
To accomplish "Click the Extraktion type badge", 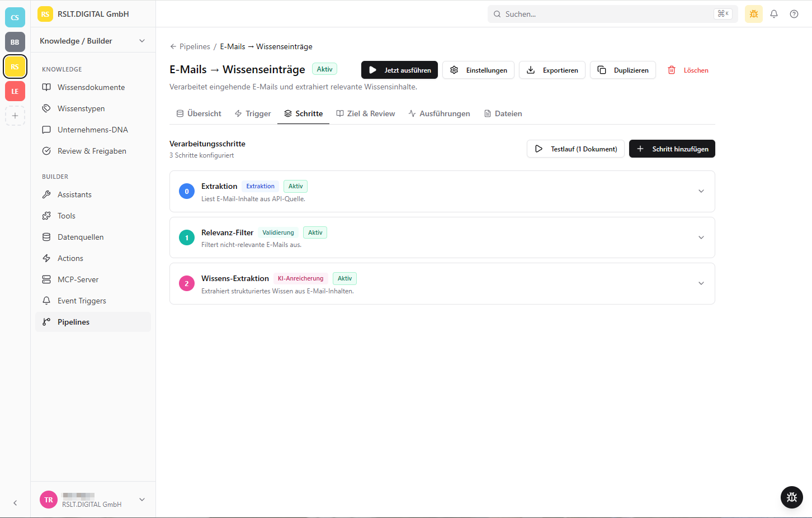I will pyautogui.click(x=261, y=186).
